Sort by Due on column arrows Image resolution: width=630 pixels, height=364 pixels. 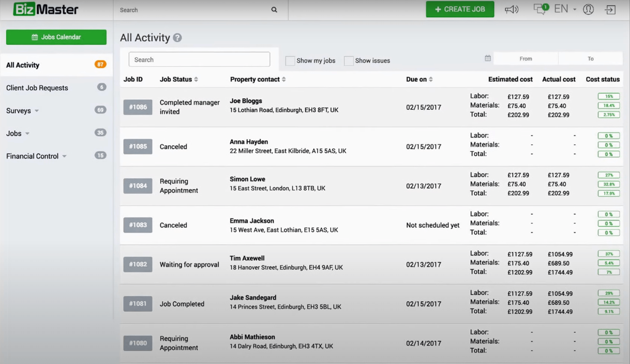pos(431,79)
